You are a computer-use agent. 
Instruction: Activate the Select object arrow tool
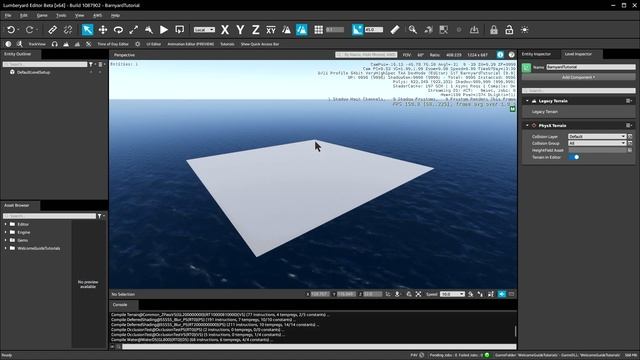(x=87, y=30)
